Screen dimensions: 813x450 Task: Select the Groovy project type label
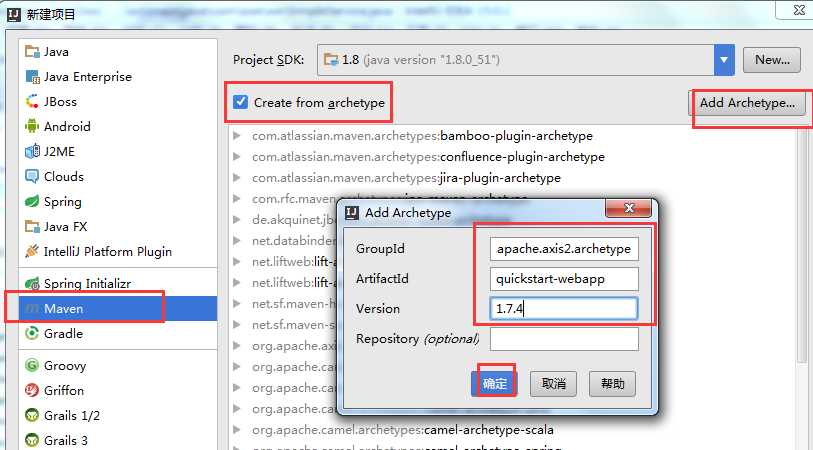coord(65,366)
